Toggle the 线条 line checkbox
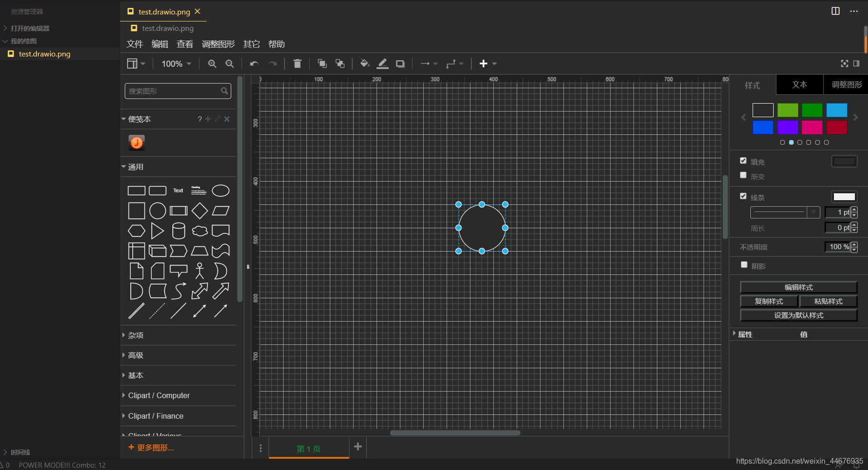 point(743,196)
